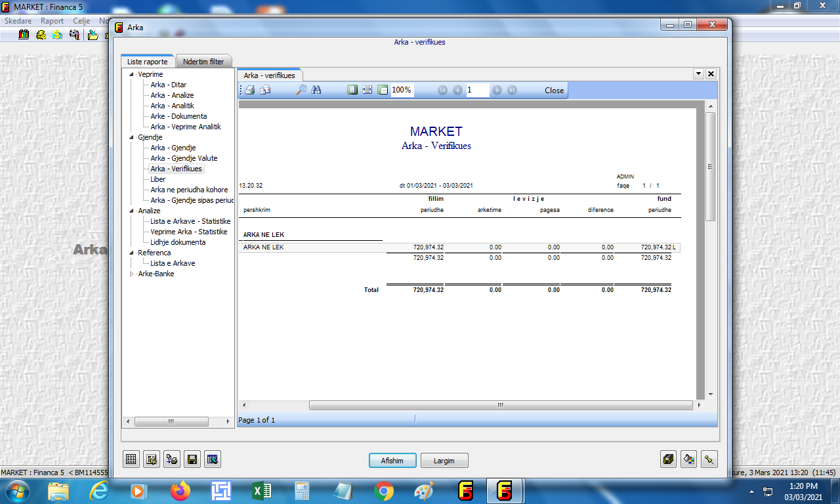Switch to the Ndertim filter tab
This screenshot has height=504, width=840.
tap(203, 62)
